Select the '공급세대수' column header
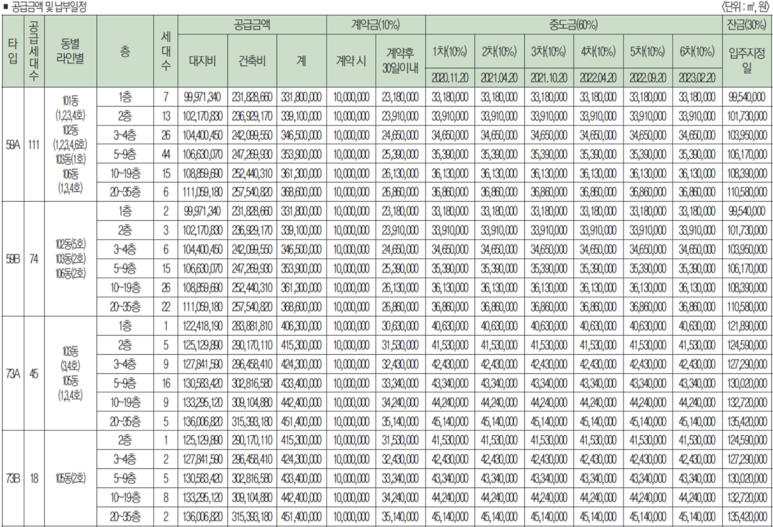Image resolution: width=773 pixels, height=527 pixels. (33, 51)
